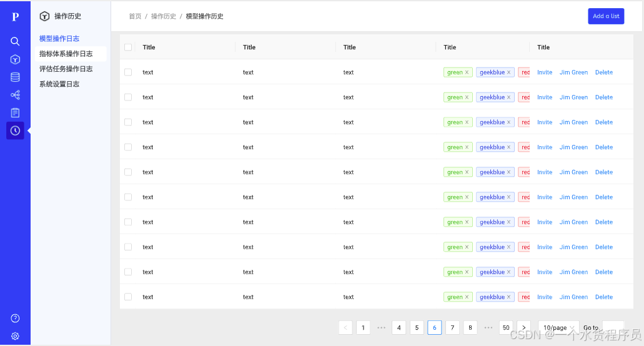Image resolution: width=644 pixels, height=346 pixels.
Task: Open the help question mark icon
Action: [x=15, y=318]
